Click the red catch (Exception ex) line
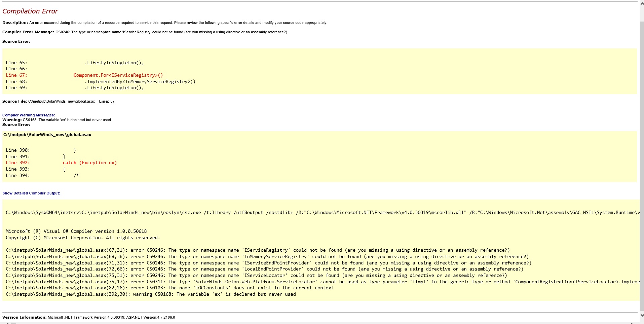 coord(61,163)
